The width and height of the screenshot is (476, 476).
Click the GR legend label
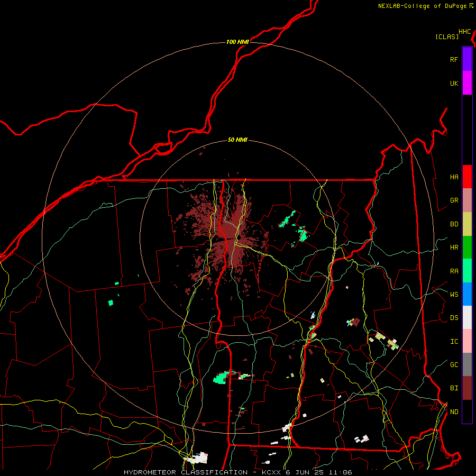(x=454, y=200)
